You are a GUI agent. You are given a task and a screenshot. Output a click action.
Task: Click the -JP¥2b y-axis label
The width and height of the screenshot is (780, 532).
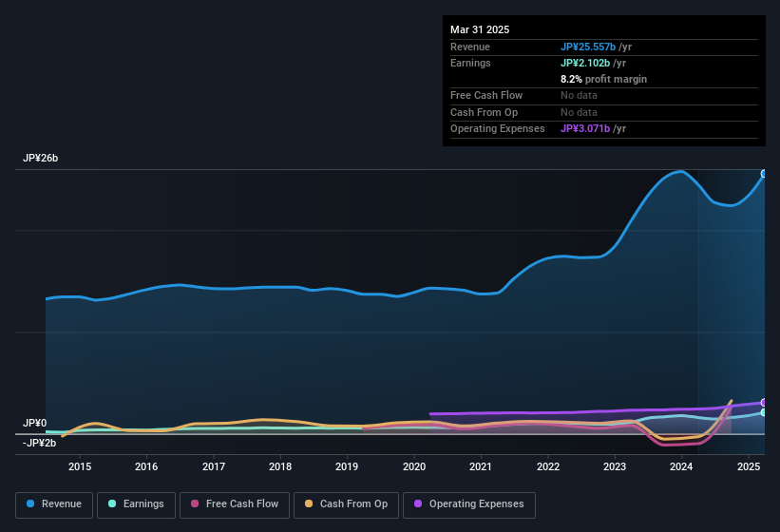(39, 443)
